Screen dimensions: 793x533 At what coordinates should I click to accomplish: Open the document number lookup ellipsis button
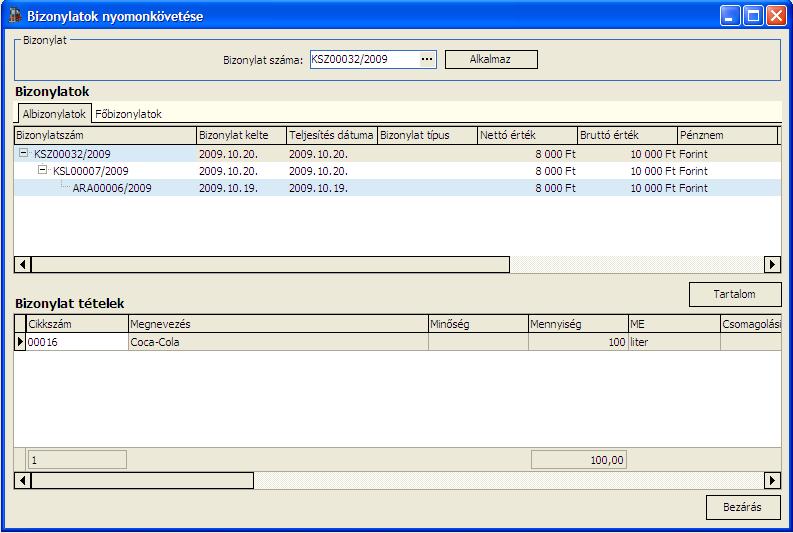[427, 59]
